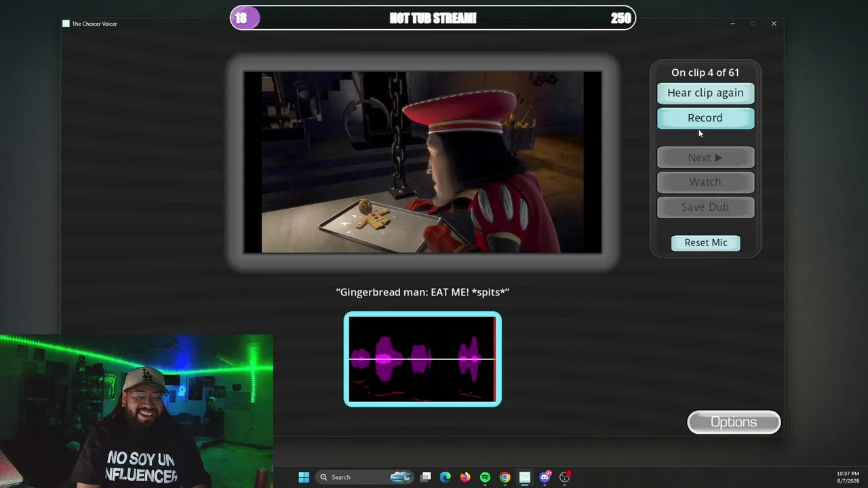Click the Hear clip again button
868x488 pixels.
tap(705, 93)
